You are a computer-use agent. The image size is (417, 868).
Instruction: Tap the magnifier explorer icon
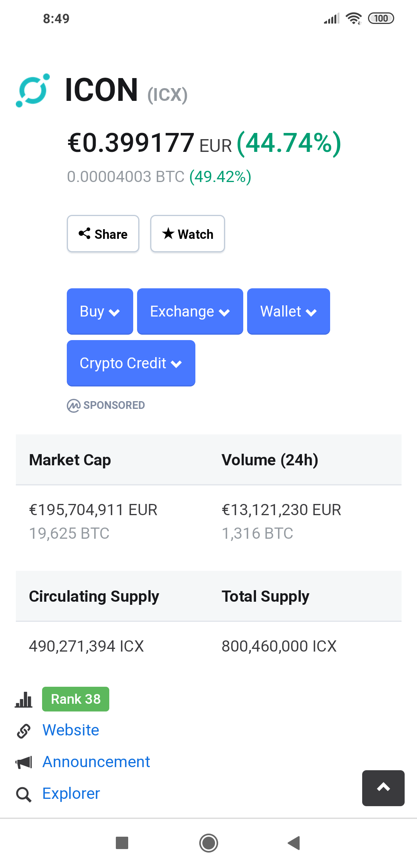click(x=24, y=795)
